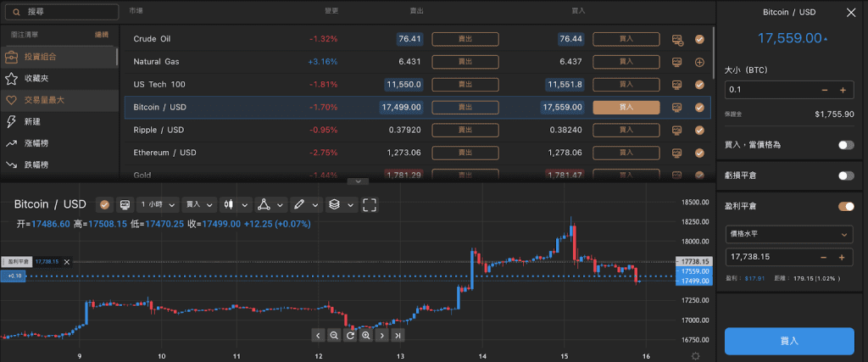Click the chart settings gear icon
The width and height of the screenshot is (868, 362).
pos(695,355)
